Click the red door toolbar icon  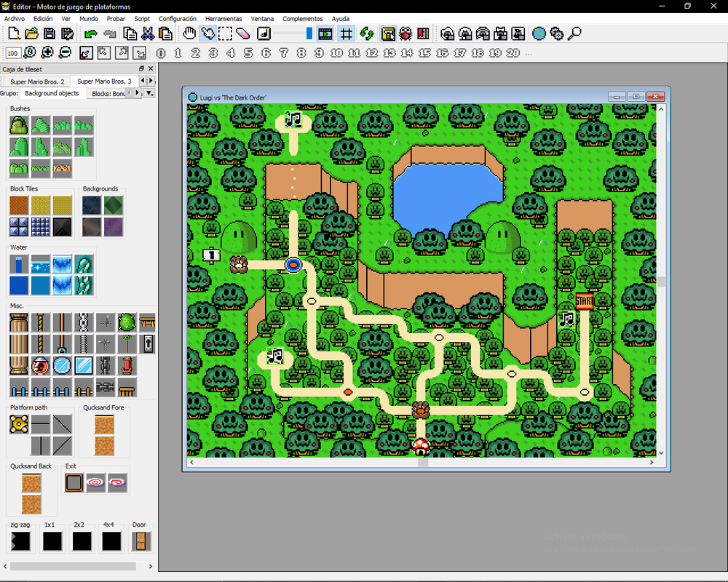423,33
